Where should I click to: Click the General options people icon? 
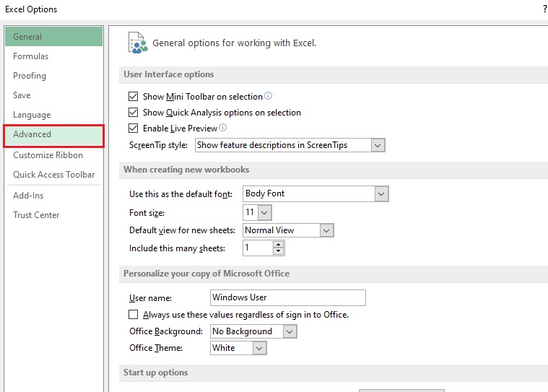point(138,43)
